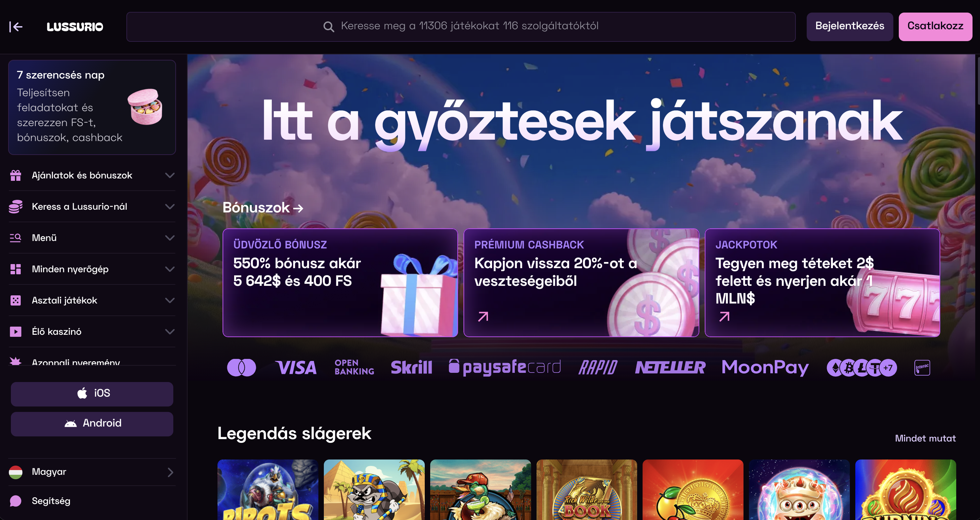This screenshot has height=520, width=980.
Task: Open the Magyar language selector arrow
Action: point(170,472)
